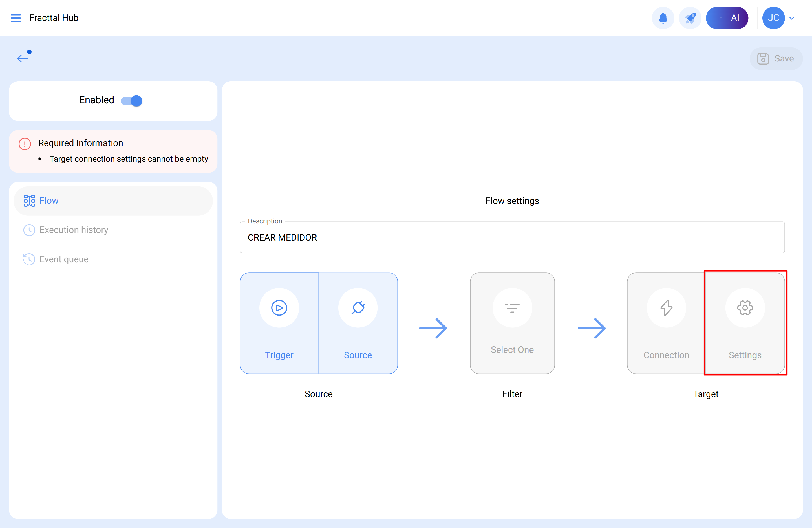Disable the Enabled switch
Viewport: 812px width, 528px height.
[x=131, y=100]
